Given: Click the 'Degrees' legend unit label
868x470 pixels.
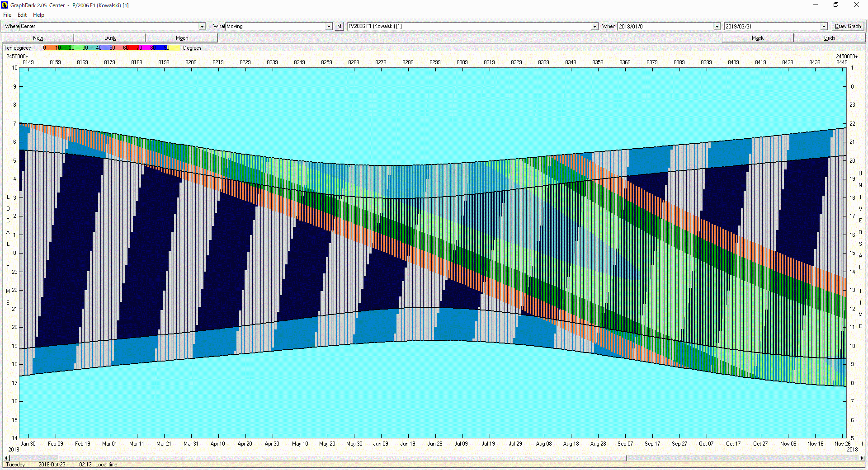Looking at the screenshot, I should tap(192, 48).
